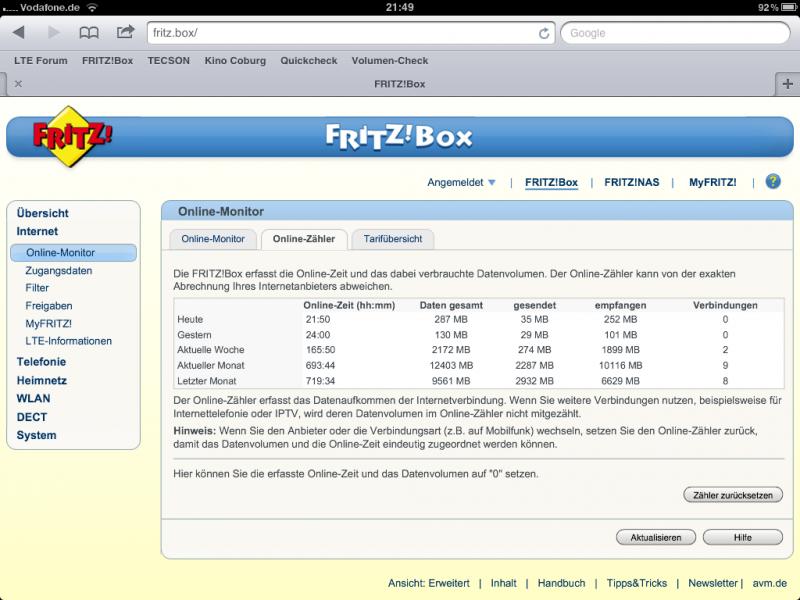
Task: Click the 12403 MB total value
Action: coord(451,365)
